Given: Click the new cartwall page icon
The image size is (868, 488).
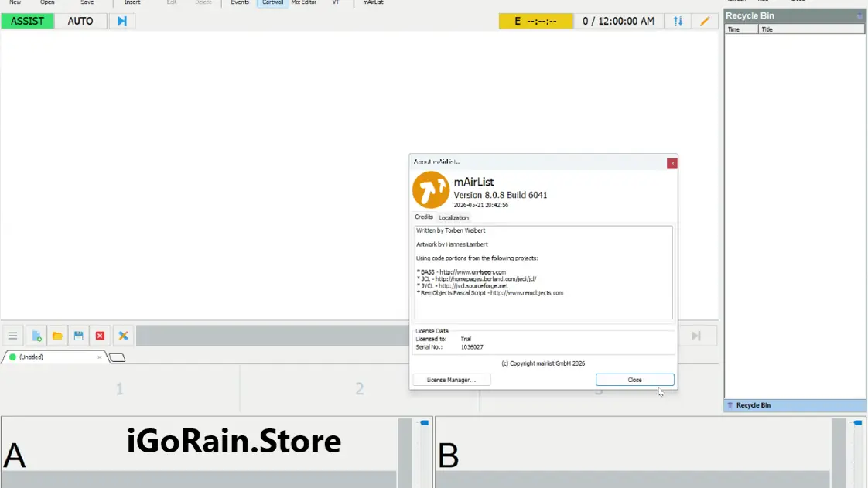Looking at the screenshot, I should [36, 336].
